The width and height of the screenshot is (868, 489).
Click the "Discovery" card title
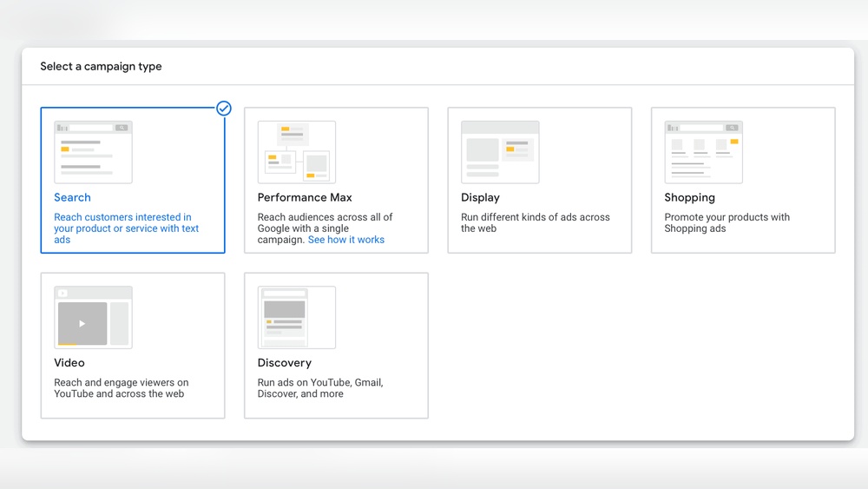[x=284, y=363]
